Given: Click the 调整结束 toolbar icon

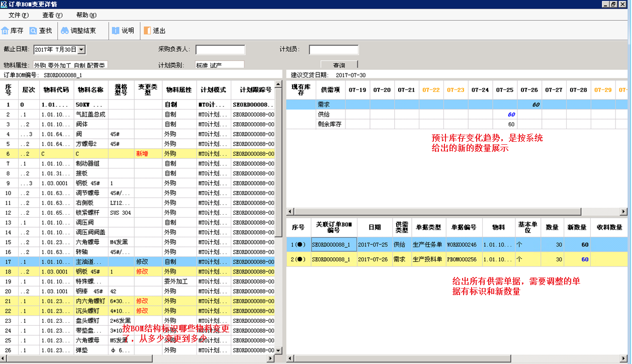Looking at the screenshot, I should 78,31.
